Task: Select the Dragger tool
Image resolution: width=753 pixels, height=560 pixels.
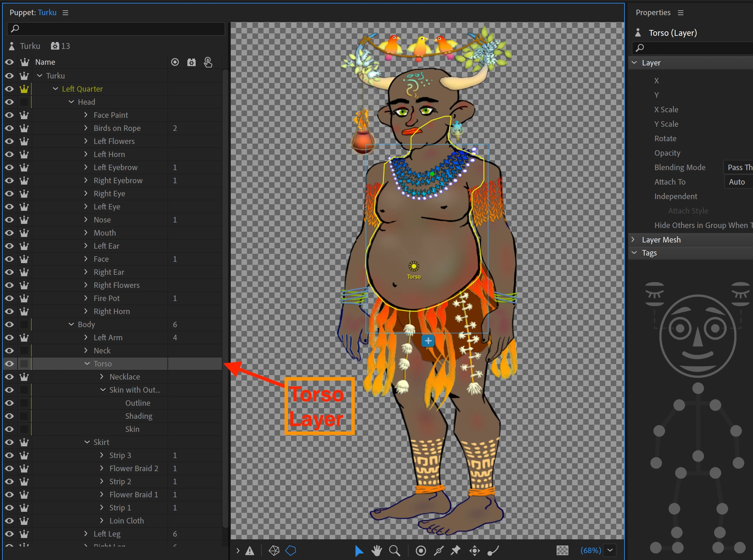Action: [475, 551]
